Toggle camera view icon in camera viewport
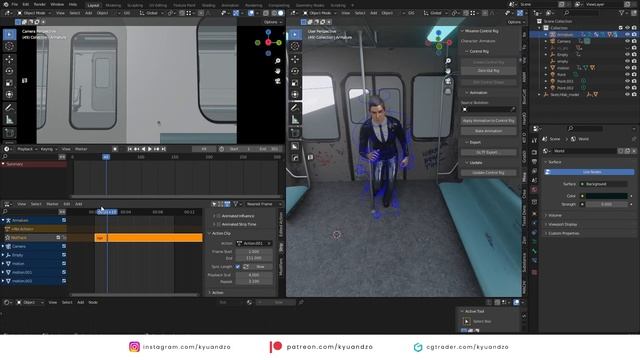Viewport: 640px width, 360px height. pyautogui.click(x=278, y=81)
